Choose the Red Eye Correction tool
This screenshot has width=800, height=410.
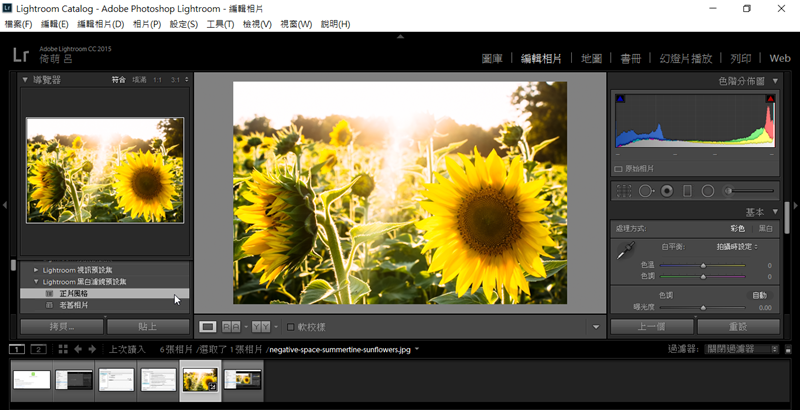click(x=667, y=190)
